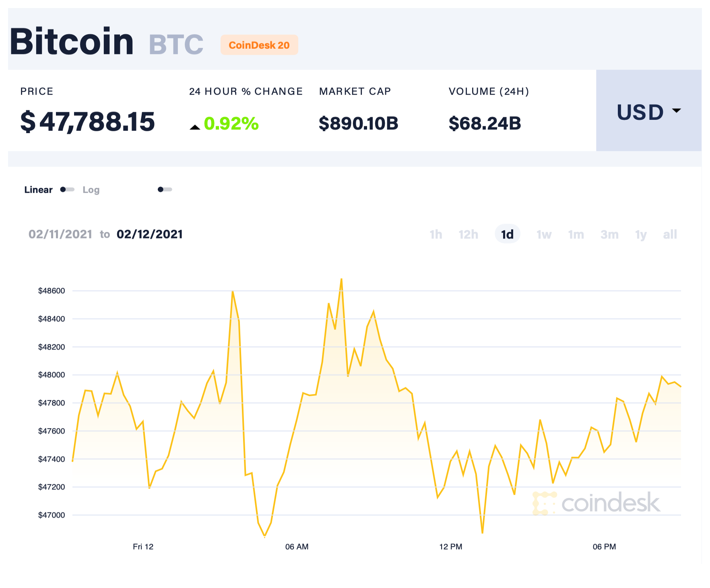This screenshot has width=710, height=588.
Task: Click the start date 02/11/2021
Action: (60, 234)
